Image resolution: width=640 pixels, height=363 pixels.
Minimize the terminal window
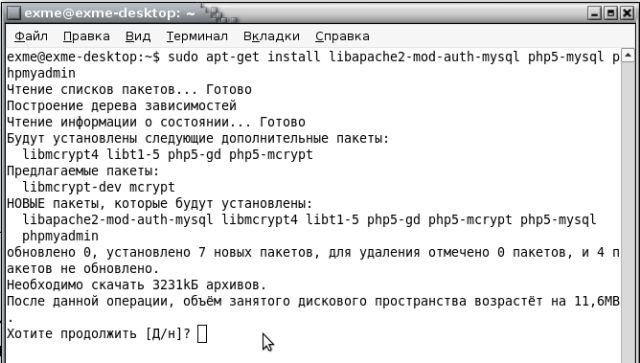pyautogui.click(x=595, y=13)
